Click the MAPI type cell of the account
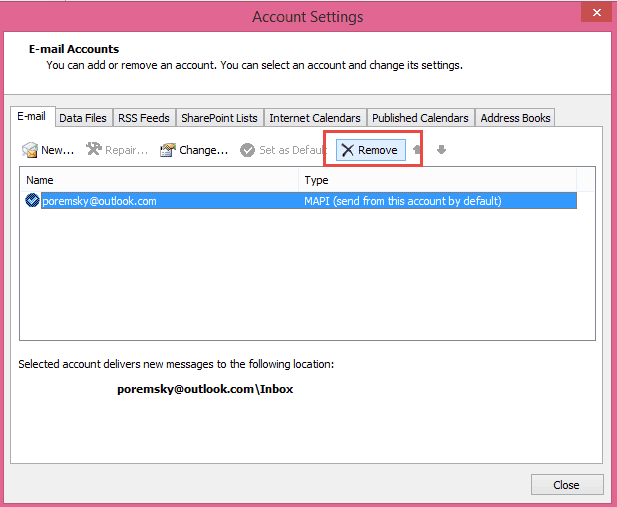This screenshot has width=617, height=507. click(x=403, y=201)
